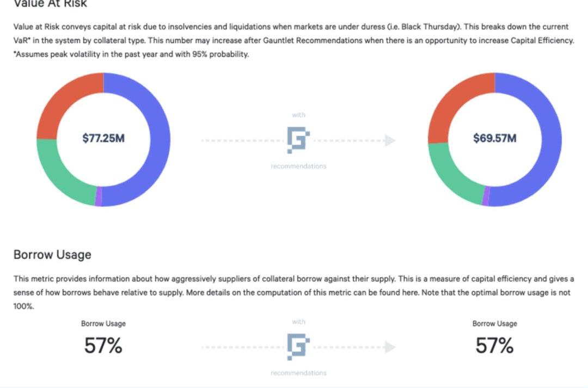588x388 pixels.
Task: Click the arrowhead pointing to the $69.57M chart
Action: pyautogui.click(x=389, y=140)
